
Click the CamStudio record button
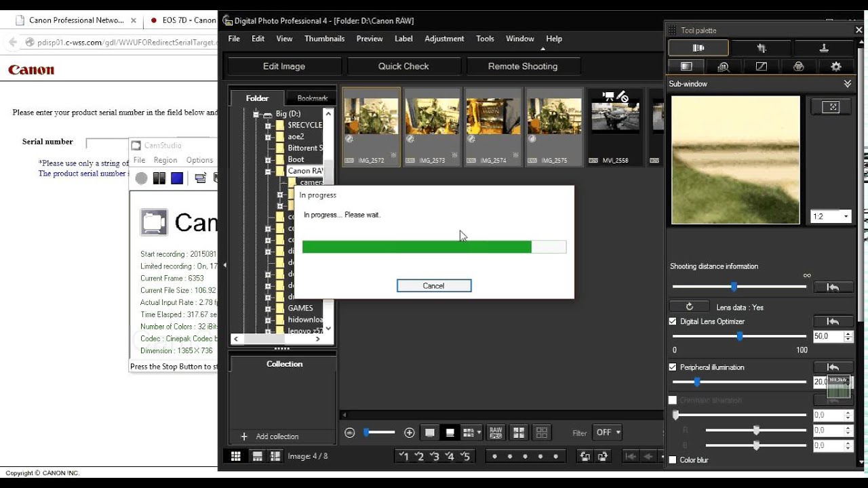tap(141, 178)
